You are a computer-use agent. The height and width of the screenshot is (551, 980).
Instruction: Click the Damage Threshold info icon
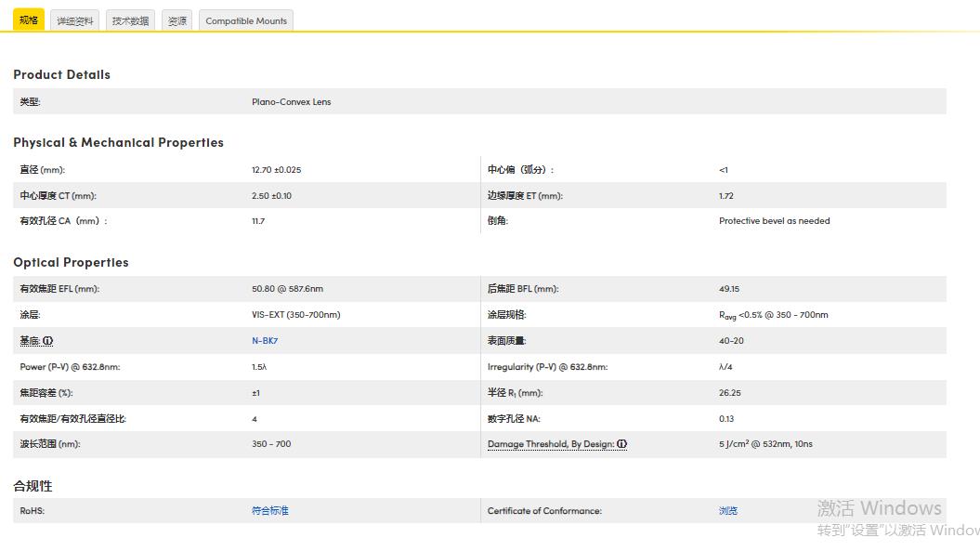pos(623,444)
